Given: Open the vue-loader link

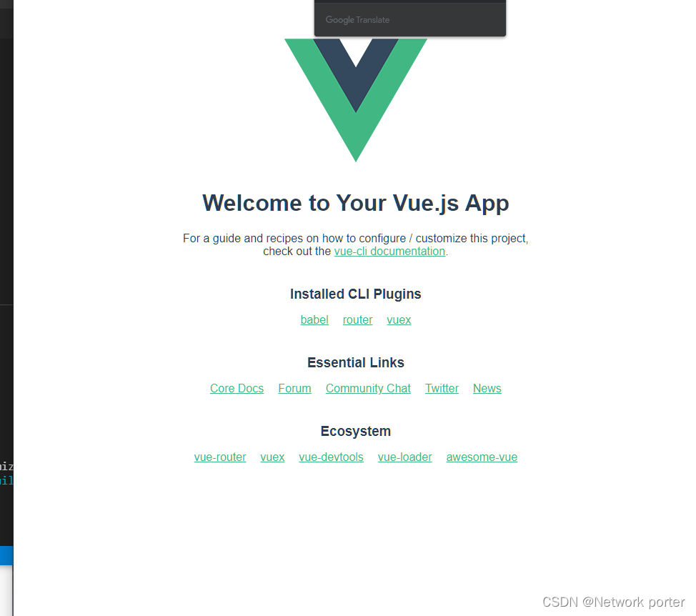Looking at the screenshot, I should pyautogui.click(x=405, y=457).
